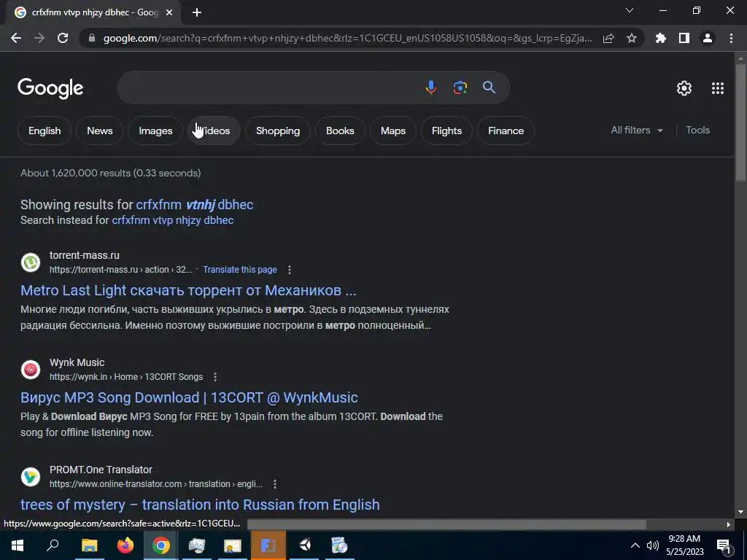Click the Chrome forward arrow

39,38
